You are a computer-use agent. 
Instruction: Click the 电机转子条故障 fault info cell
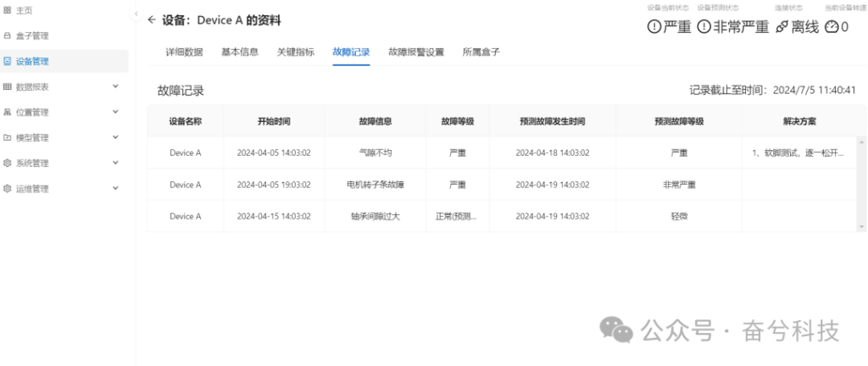(x=376, y=185)
